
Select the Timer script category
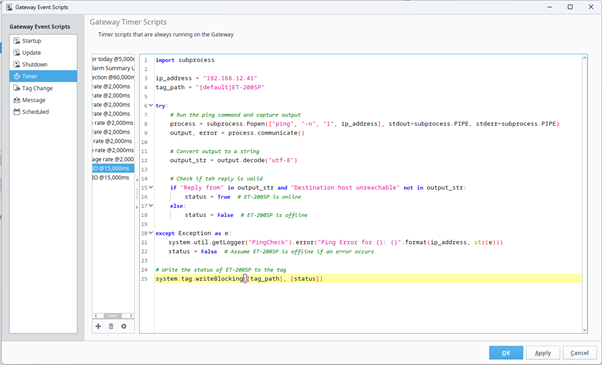point(43,76)
